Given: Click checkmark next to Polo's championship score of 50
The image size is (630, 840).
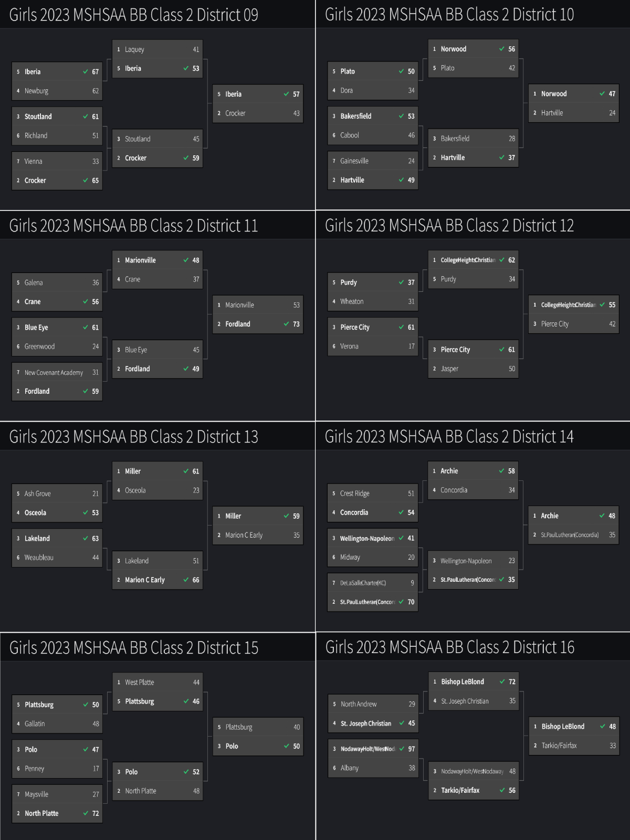Looking at the screenshot, I should [x=287, y=746].
